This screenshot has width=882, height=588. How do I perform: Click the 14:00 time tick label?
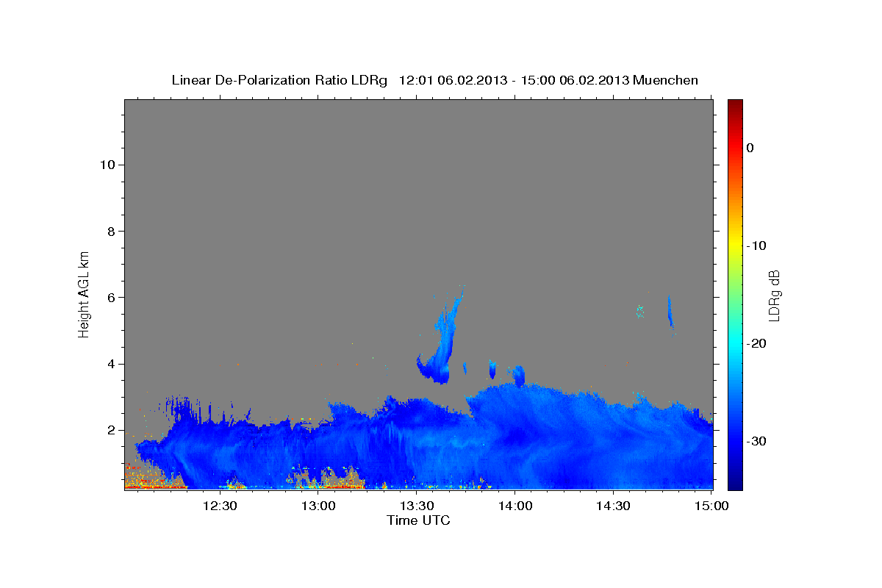(514, 506)
